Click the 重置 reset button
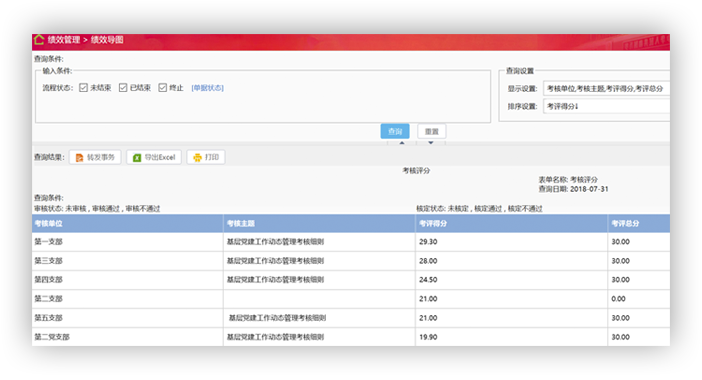This screenshot has width=702, height=380. (432, 132)
